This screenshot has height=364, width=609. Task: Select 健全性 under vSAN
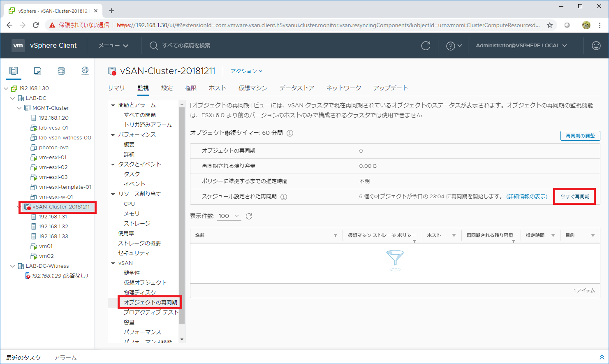click(x=132, y=273)
